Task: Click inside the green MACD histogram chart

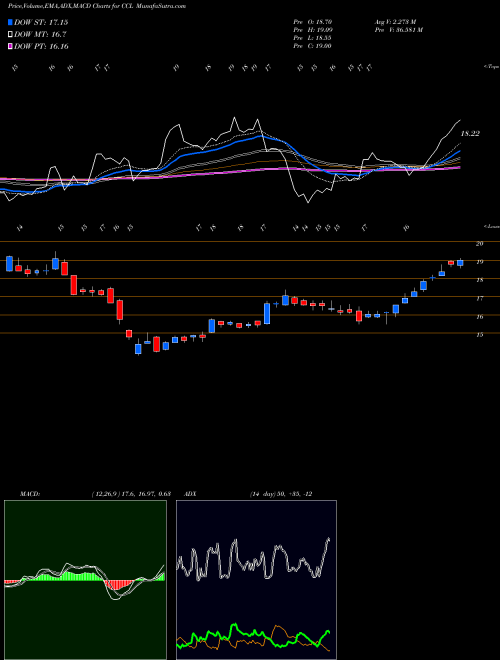Action: (85, 580)
